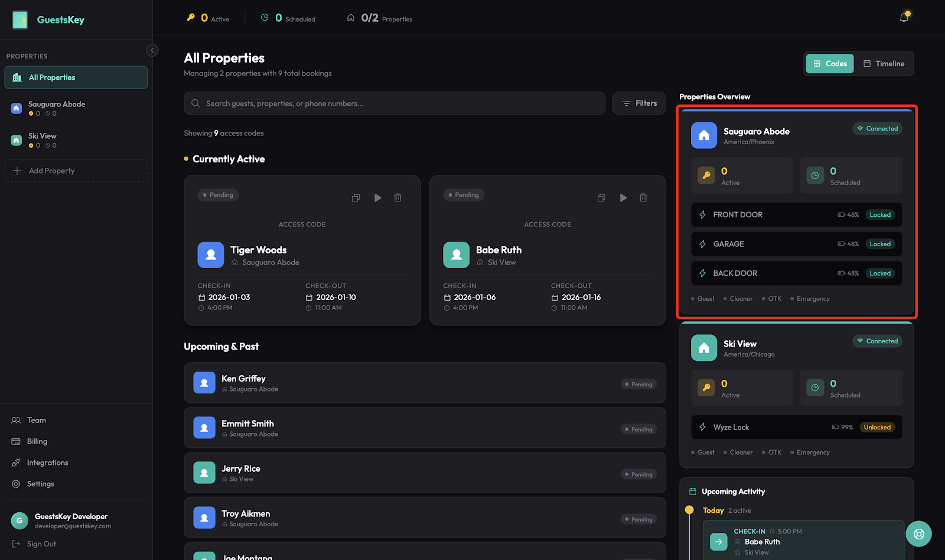Activate the Tiger Woods code with the play icon
Image resolution: width=945 pixels, height=560 pixels.
377,197
